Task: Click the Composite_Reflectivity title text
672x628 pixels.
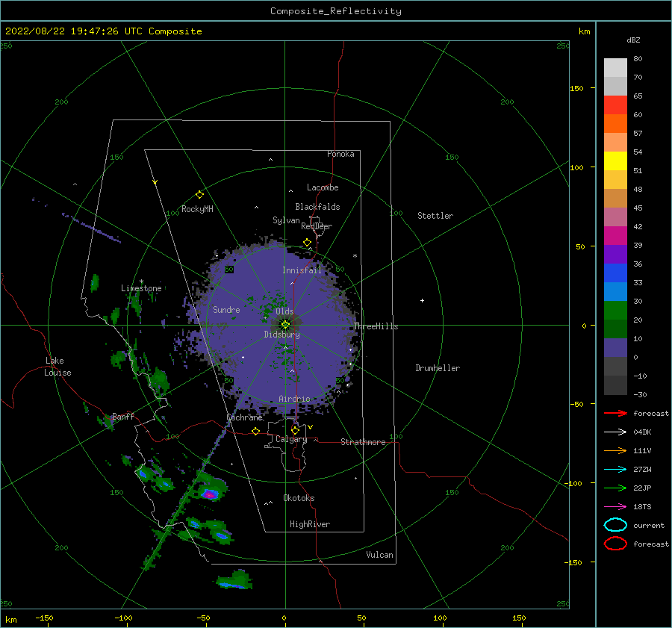Action: click(336, 11)
